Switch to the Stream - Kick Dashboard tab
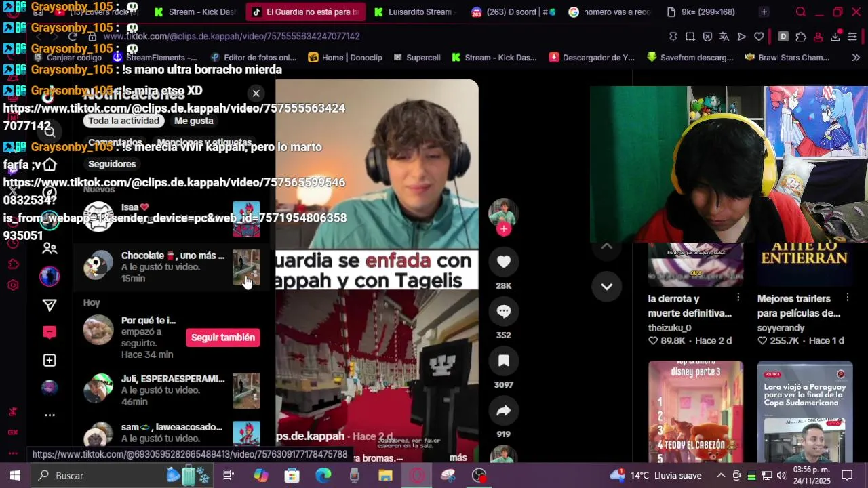The width and height of the screenshot is (868, 488). [x=194, y=12]
